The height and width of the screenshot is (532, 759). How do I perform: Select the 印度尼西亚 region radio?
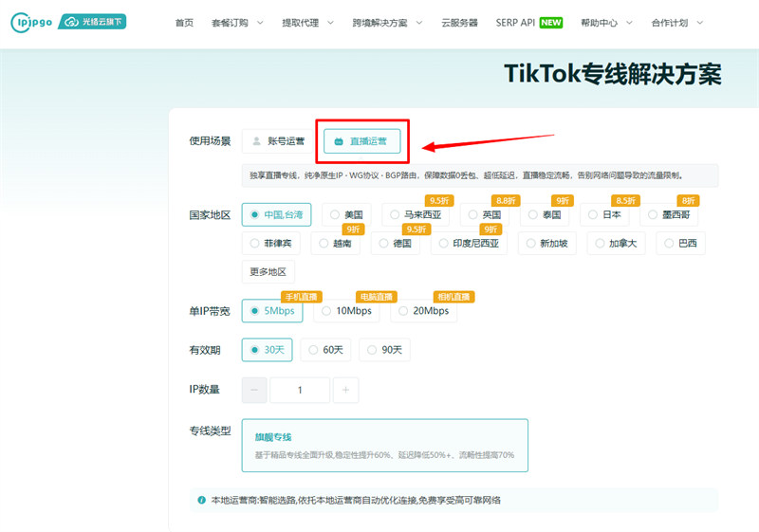[469, 244]
